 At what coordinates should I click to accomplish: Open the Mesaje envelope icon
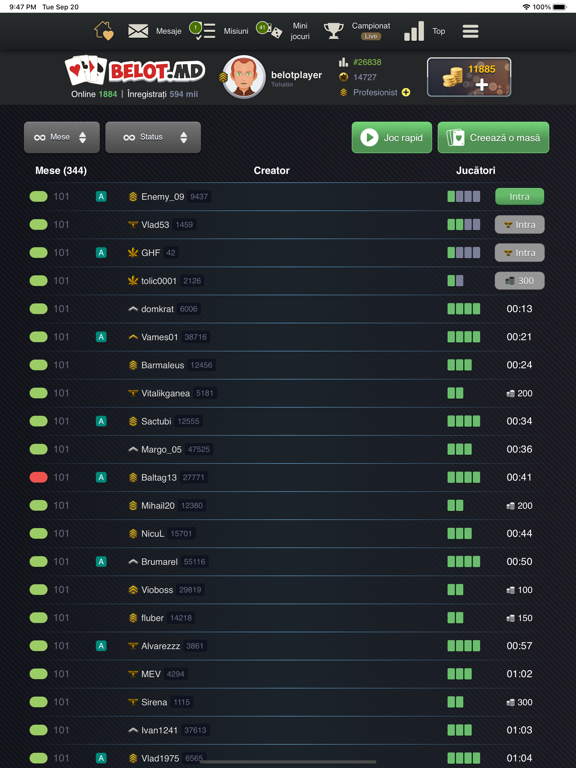(138, 31)
